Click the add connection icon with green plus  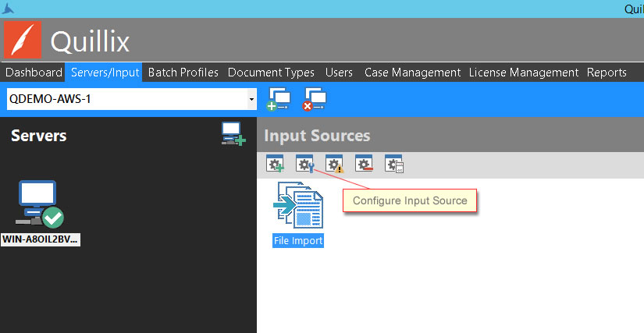click(x=279, y=99)
